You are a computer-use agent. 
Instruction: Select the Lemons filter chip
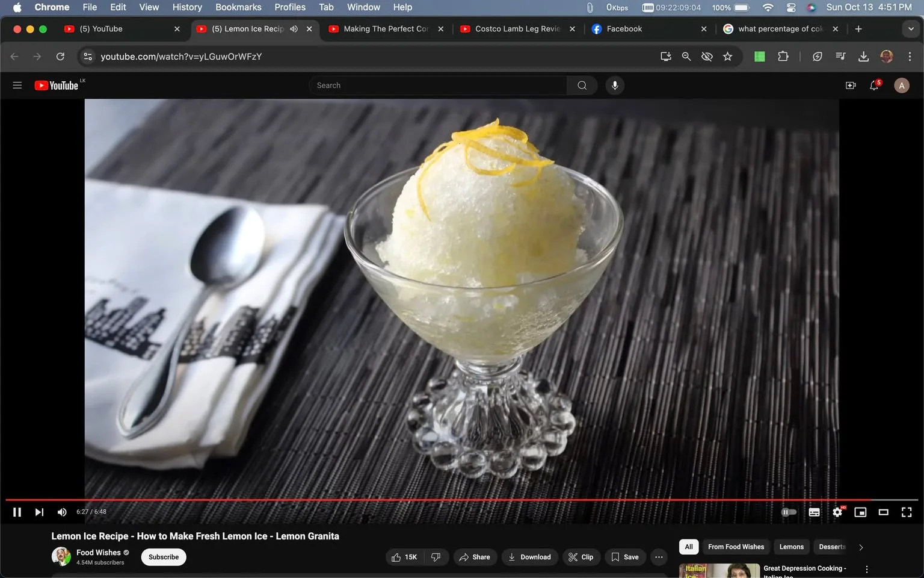point(791,547)
